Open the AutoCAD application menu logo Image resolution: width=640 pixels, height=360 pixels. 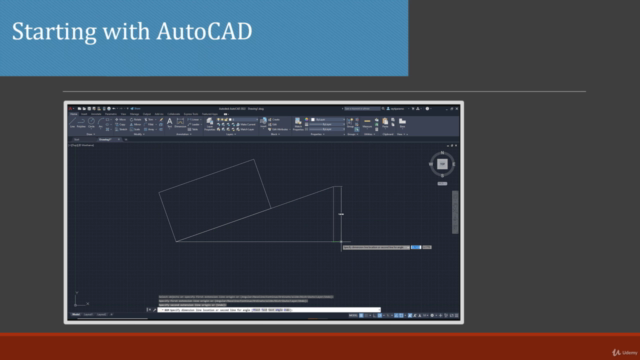tap(70, 109)
